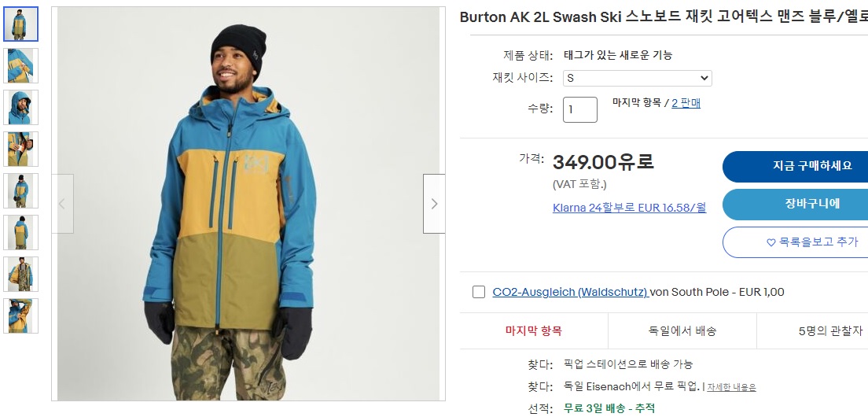Screen dimensions: 868x417
Task: Go to the previous product image arrow
Action: (x=63, y=204)
